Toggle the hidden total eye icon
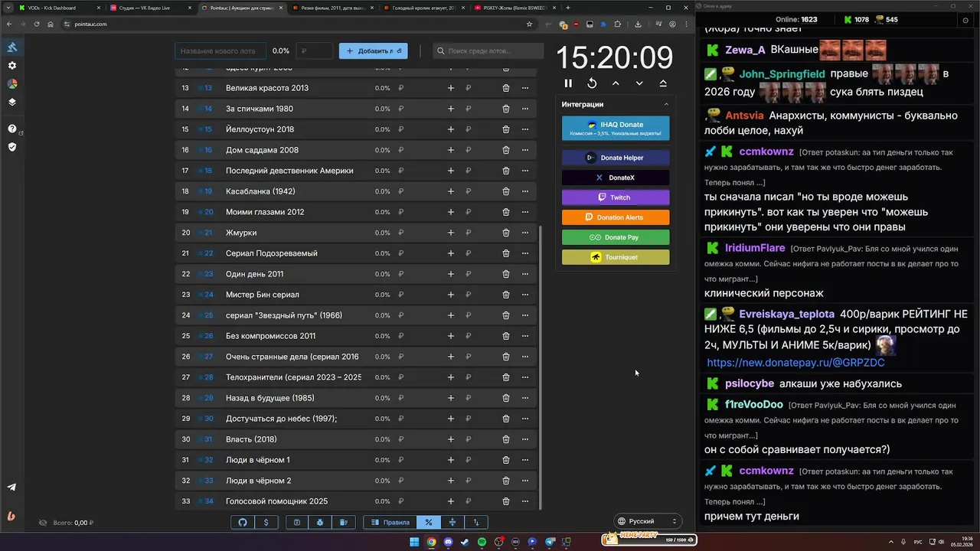Viewport: 980px width, 551px height. 43,523
